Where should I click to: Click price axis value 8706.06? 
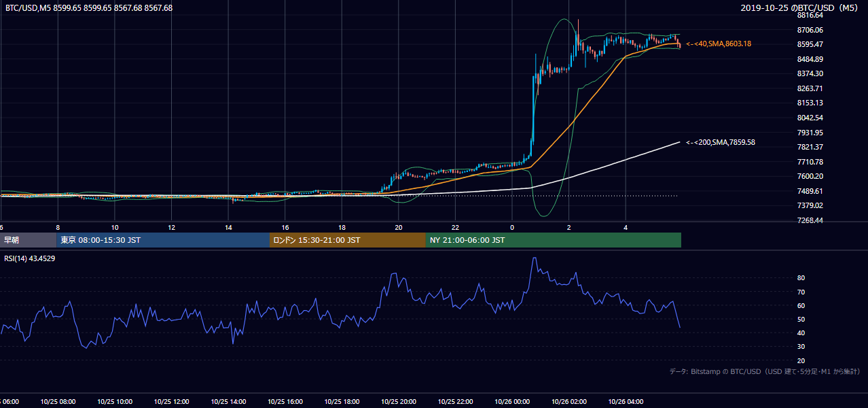pyautogui.click(x=810, y=30)
